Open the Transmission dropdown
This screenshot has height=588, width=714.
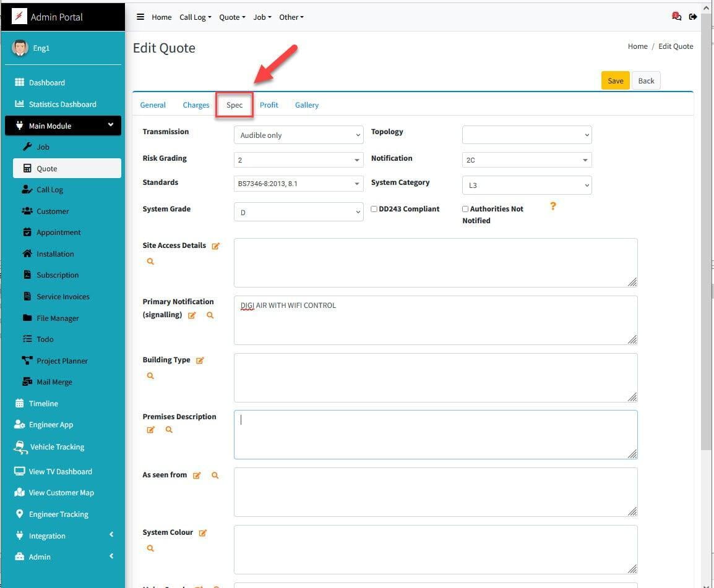(x=298, y=135)
